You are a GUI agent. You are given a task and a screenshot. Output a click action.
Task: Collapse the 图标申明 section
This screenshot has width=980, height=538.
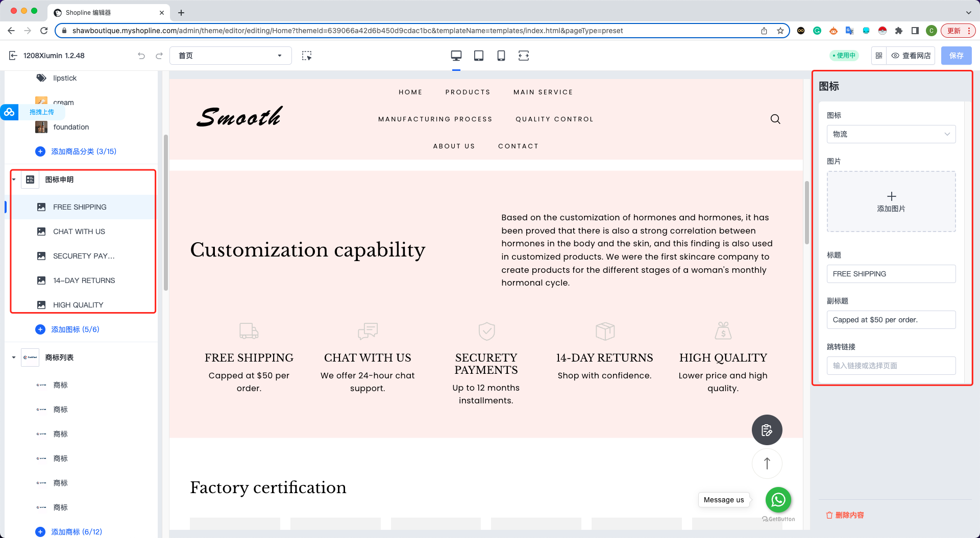(x=14, y=180)
